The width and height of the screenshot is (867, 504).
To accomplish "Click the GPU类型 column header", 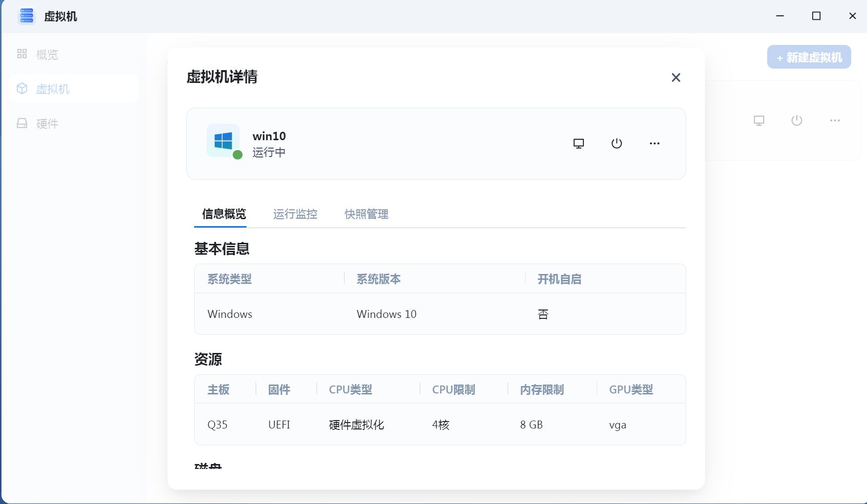I will 631,390.
